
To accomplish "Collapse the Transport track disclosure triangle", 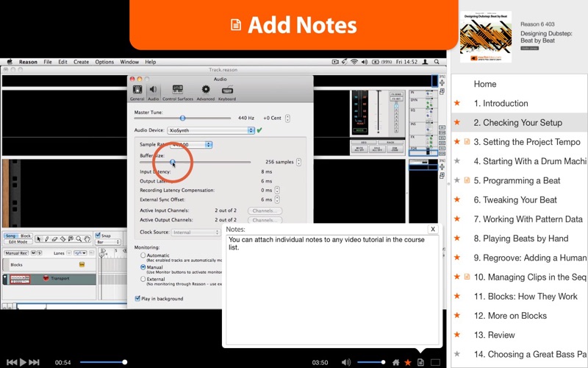I will pos(5,278).
